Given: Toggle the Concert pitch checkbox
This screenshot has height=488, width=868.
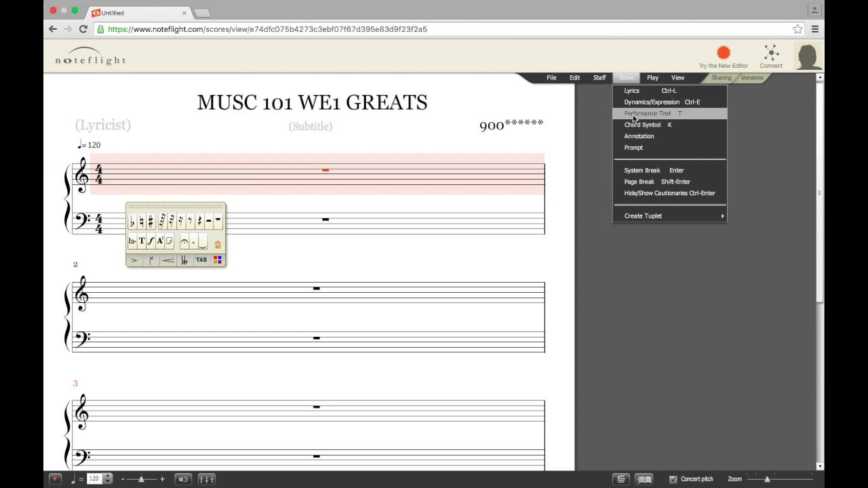Looking at the screenshot, I should pyautogui.click(x=673, y=479).
